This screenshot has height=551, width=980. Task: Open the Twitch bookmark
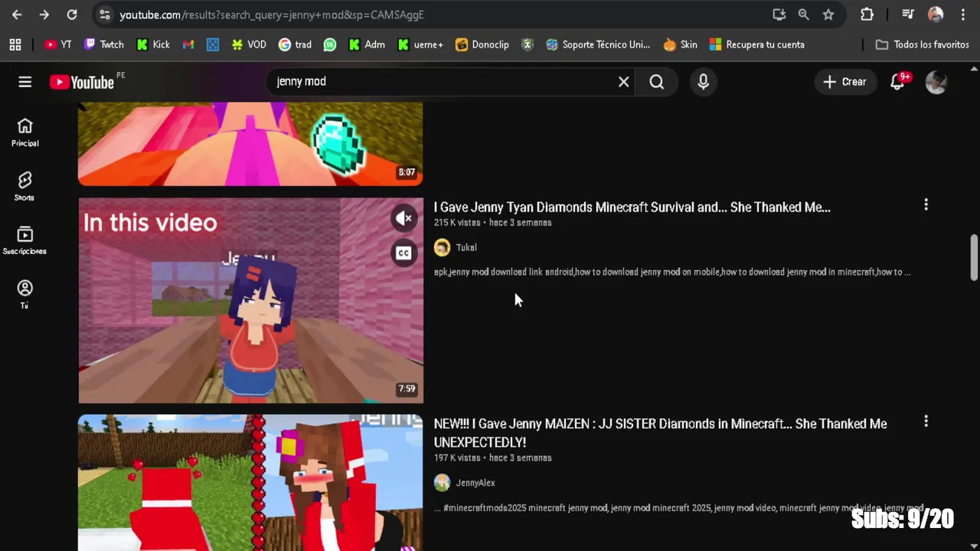tap(104, 44)
